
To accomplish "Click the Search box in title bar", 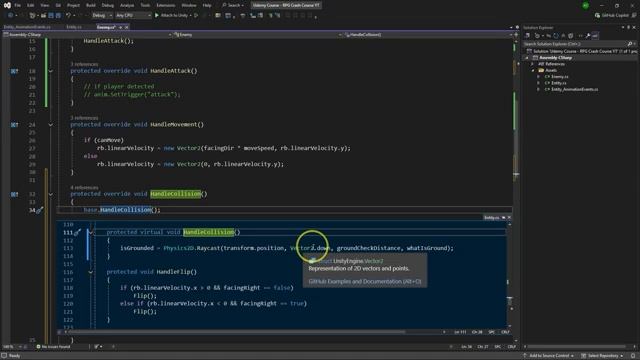I will click(233, 5).
